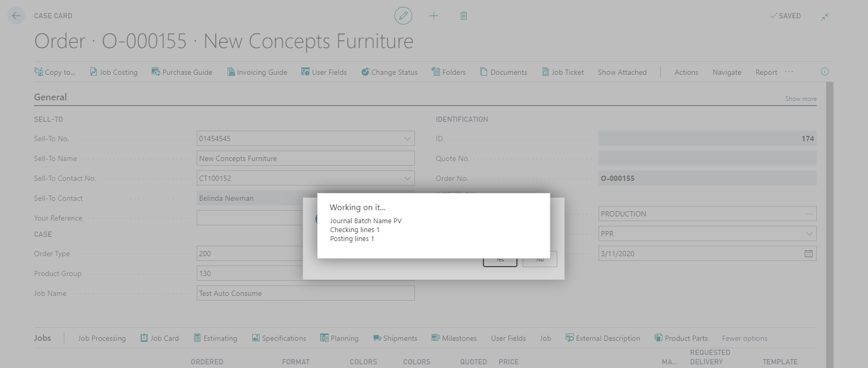Open Shipments
This screenshot has height=368, width=868.
tap(396, 338)
